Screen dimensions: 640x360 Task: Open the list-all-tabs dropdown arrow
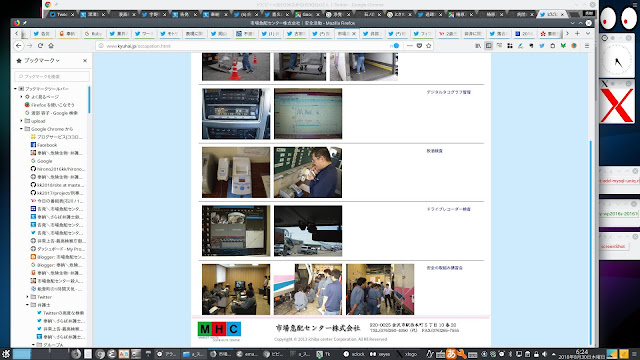pyautogui.click(x=588, y=33)
